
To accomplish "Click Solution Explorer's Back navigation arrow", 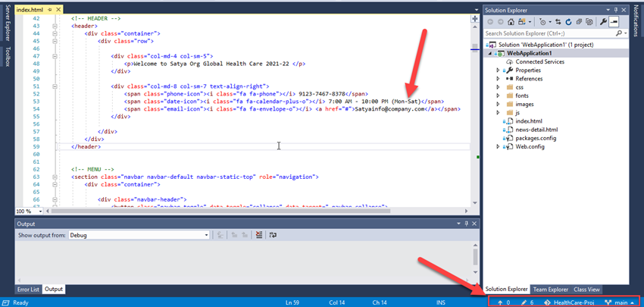I will [490, 21].
